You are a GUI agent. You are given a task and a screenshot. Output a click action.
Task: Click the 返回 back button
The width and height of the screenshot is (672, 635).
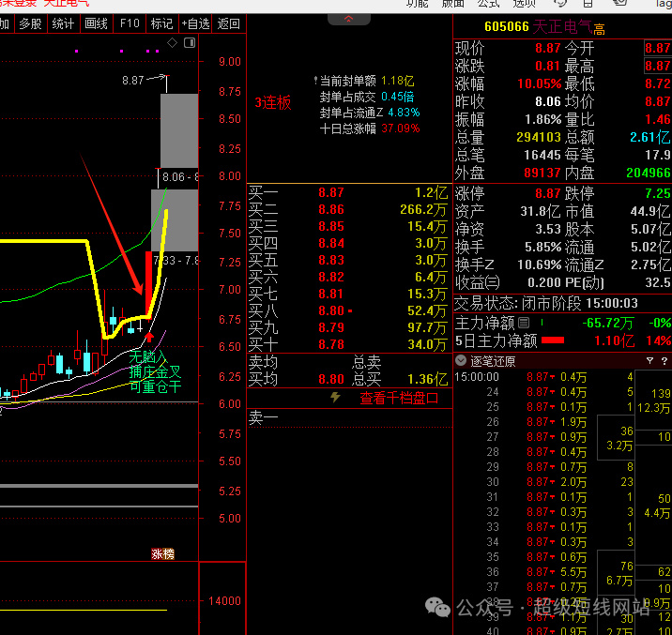(228, 23)
